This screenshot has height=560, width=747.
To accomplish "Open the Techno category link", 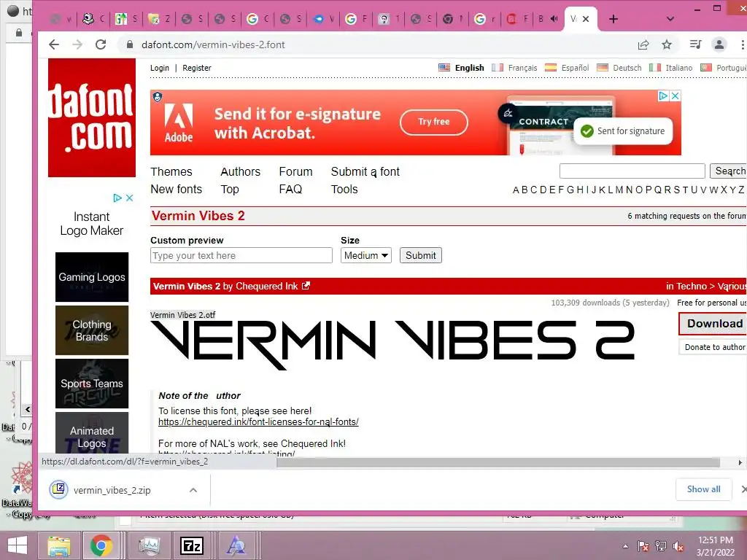I will [690, 286].
